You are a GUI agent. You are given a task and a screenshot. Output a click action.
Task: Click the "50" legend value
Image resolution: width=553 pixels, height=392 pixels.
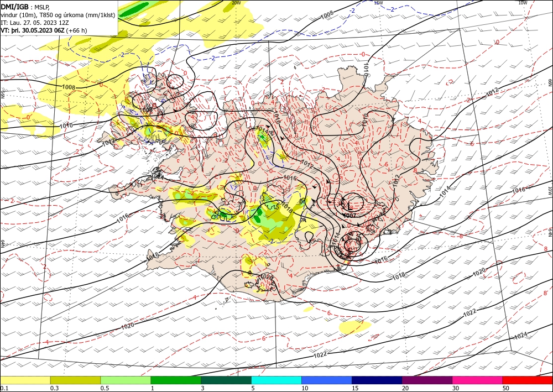[x=506, y=388]
